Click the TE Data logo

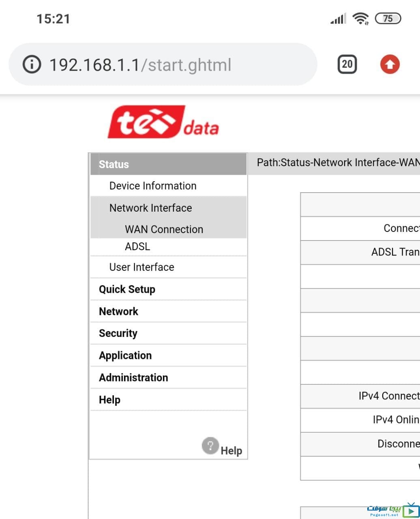(163, 122)
